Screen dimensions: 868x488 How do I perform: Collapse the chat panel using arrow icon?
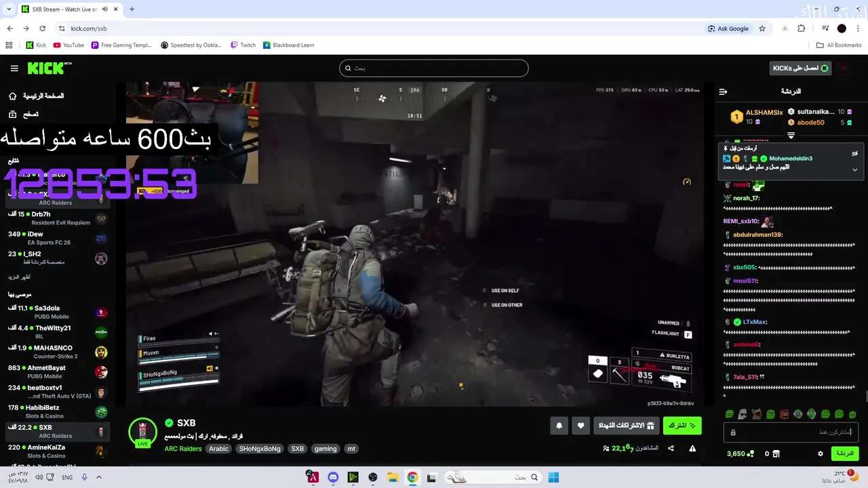tap(723, 91)
